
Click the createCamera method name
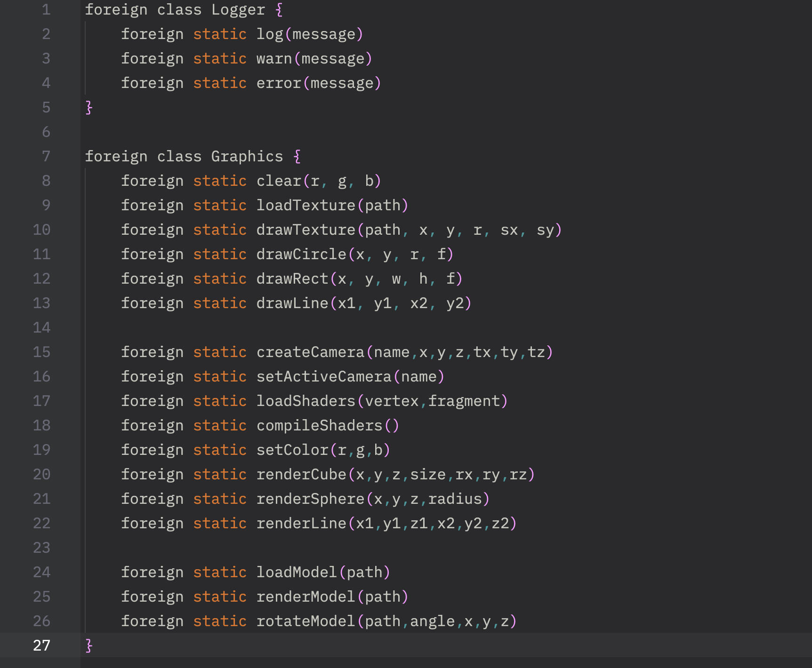pos(310,352)
